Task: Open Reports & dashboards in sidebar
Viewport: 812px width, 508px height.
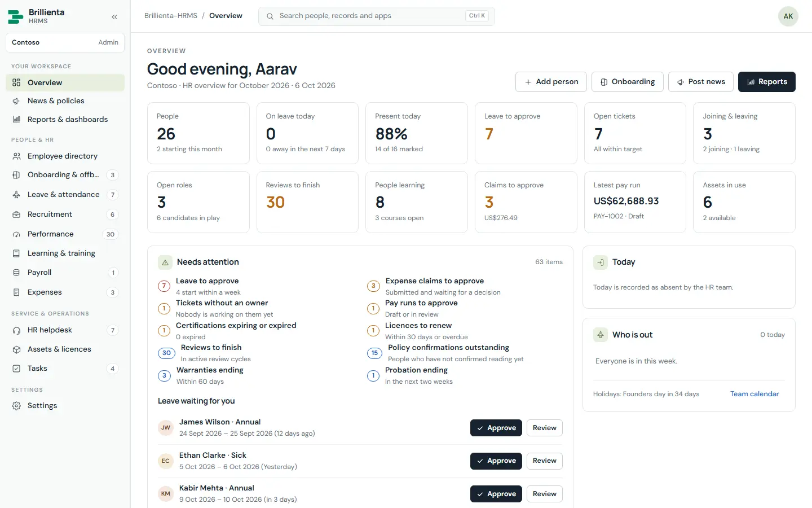Action: coord(65,120)
